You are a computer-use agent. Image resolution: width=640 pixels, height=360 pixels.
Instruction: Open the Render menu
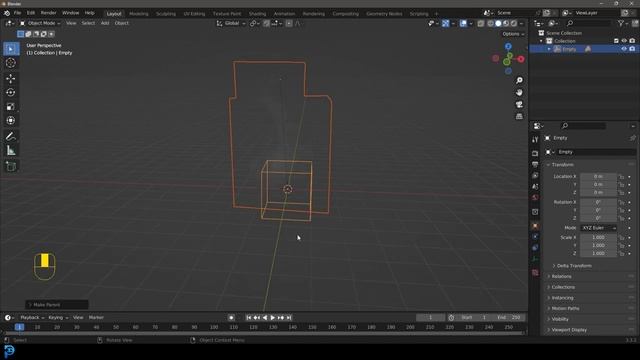click(48, 13)
